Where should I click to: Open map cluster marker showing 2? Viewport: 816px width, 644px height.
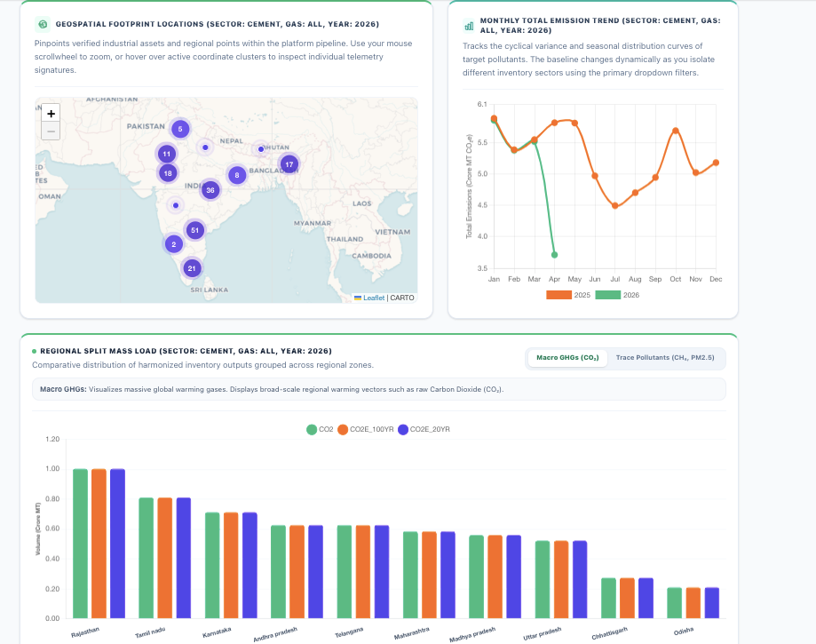click(174, 244)
